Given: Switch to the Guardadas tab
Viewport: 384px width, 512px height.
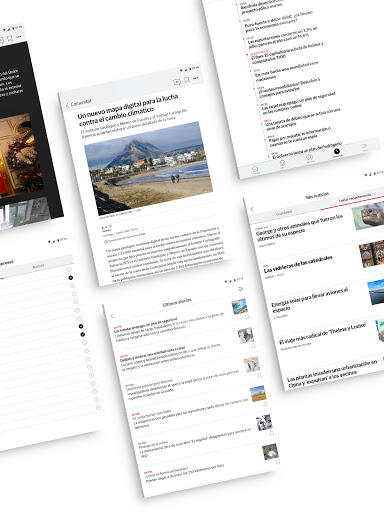Looking at the screenshot, I should (284, 212).
